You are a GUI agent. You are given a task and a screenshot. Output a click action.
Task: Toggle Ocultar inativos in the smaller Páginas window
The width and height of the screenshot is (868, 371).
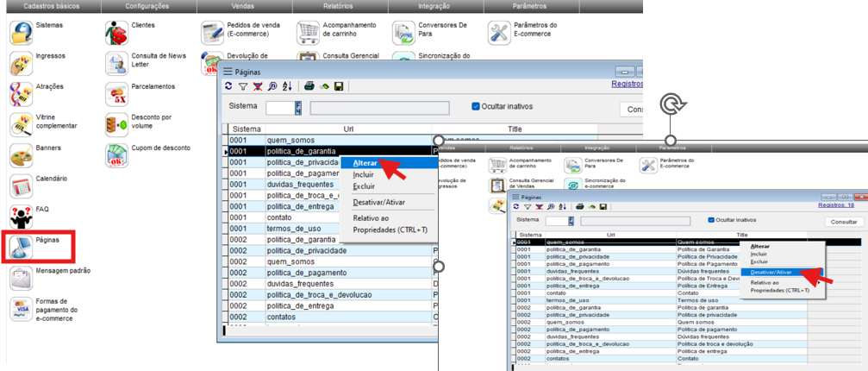(711, 220)
